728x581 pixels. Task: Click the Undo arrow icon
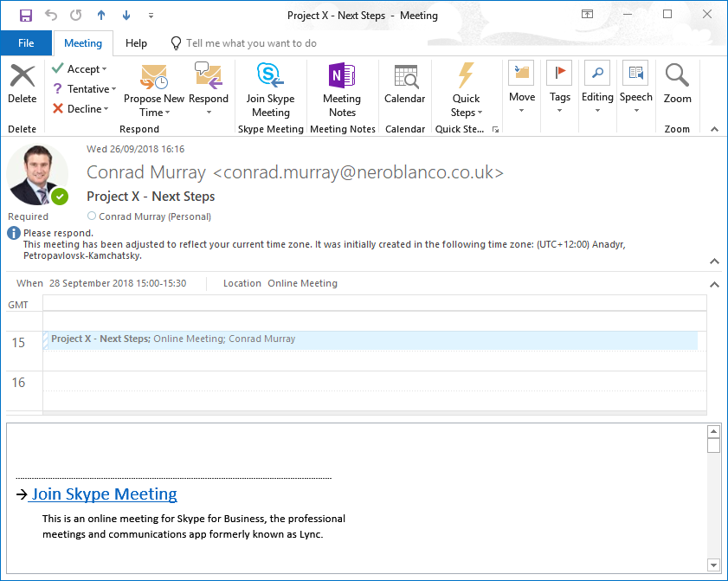pos(51,16)
